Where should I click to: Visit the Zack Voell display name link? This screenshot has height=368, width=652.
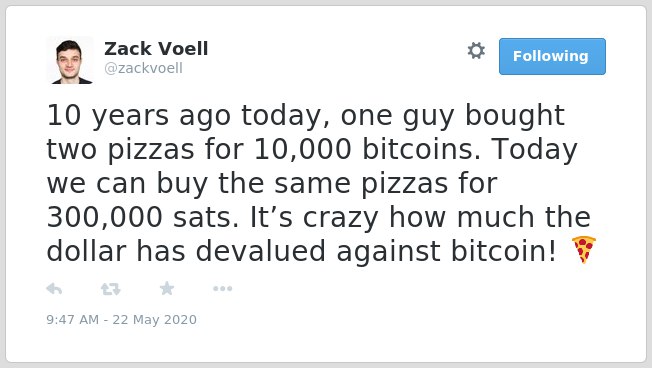(156, 49)
